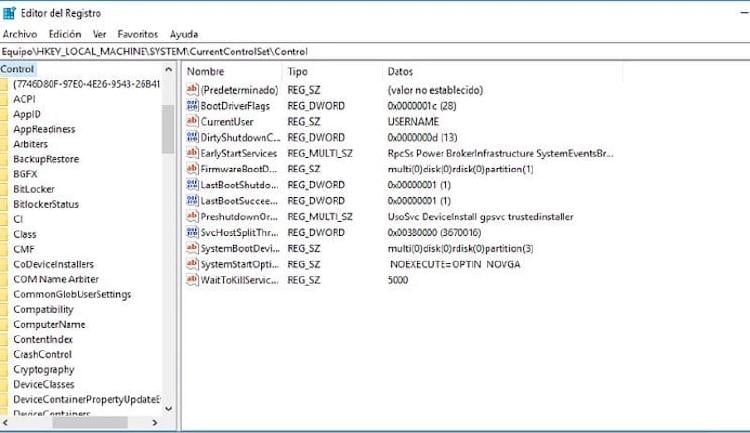750x433 pixels.
Task: Select the (Predeterminado) default value icon
Action: point(193,90)
